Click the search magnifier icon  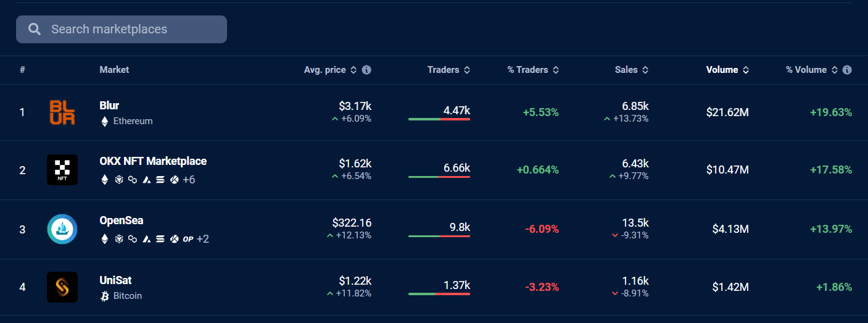pyautogui.click(x=35, y=29)
